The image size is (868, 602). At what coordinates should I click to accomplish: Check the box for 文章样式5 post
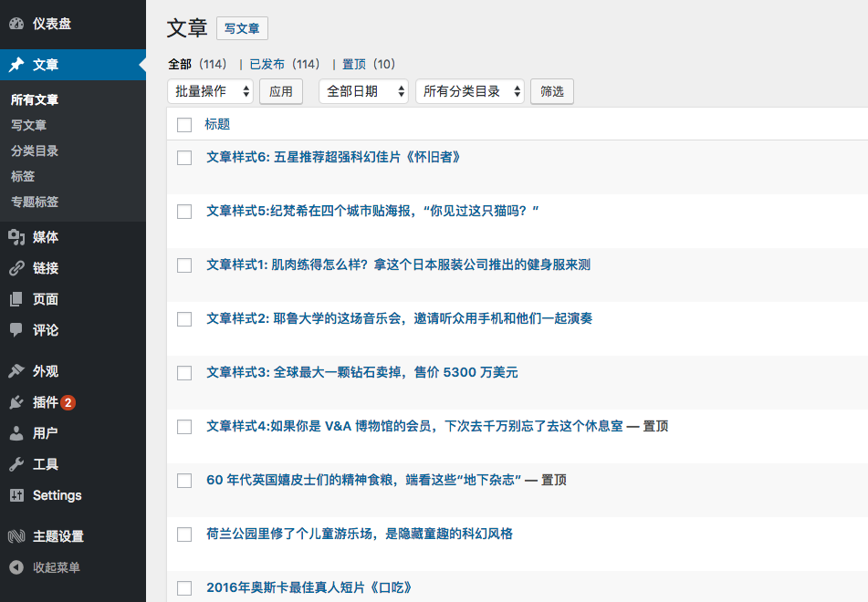(184, 212)
